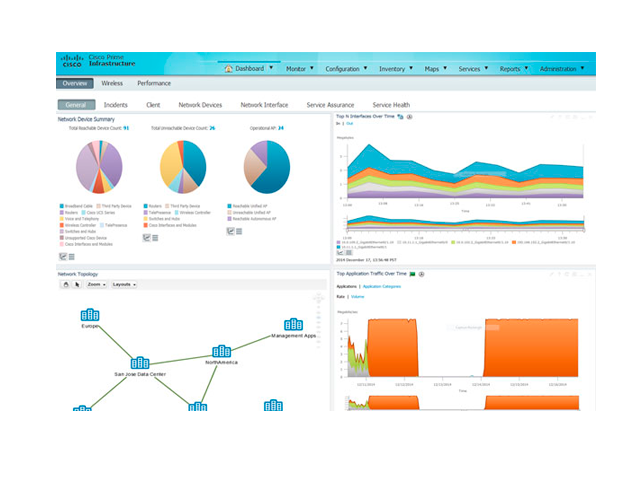Click green flag icon beside Top Application Traffic
Image resolution: width=640 pixels, height=480 pixels.
point(412,274)
